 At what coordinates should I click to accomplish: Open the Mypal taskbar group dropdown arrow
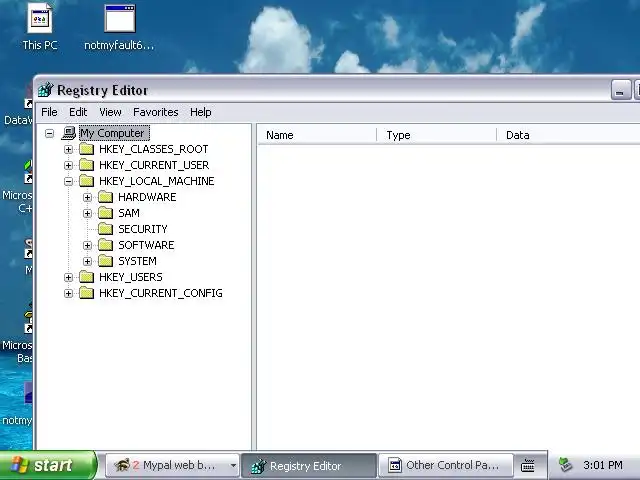tap(233, 465)
